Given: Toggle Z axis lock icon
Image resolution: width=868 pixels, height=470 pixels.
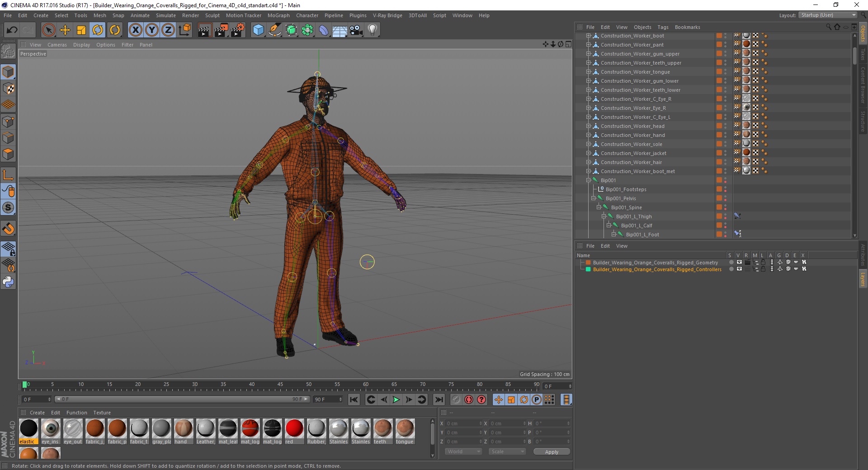Looking at the screenshot, I should pos(168,30).
